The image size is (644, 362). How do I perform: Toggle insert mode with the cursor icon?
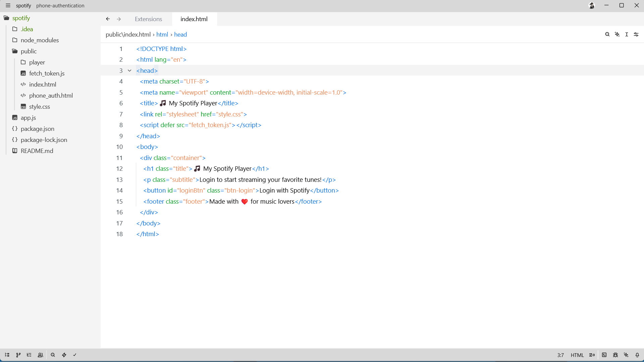pyautogui.click(x=626, y=34)
